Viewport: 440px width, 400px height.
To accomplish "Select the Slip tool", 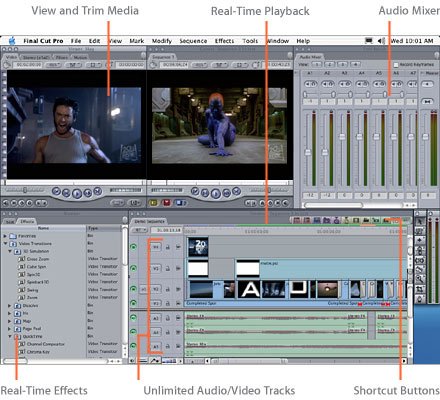I will click(x=419, y=260).
